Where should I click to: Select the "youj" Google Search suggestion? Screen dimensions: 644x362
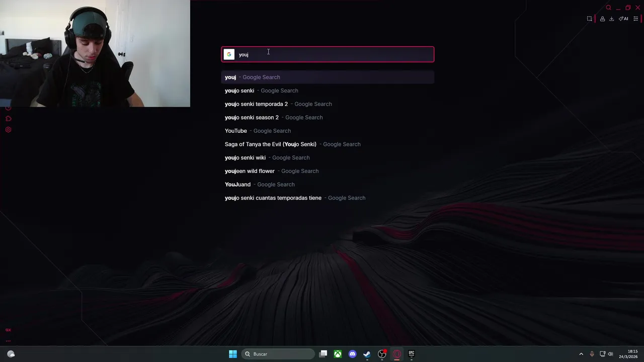point(328,77)
